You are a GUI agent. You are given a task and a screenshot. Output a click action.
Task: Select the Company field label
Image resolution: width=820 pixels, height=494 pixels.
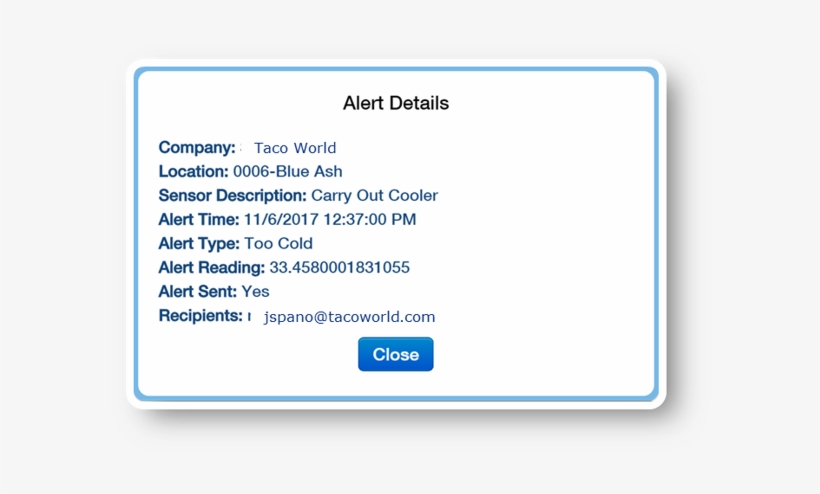pos(196,148)
